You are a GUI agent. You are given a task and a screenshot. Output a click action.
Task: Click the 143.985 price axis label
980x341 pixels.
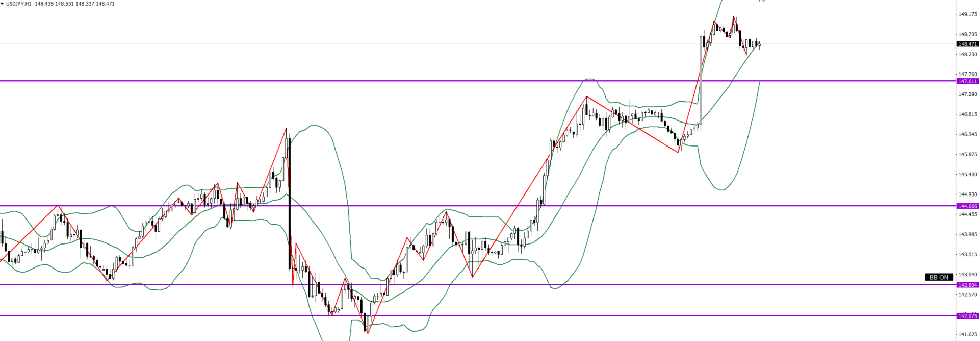(x=967, y=235)
